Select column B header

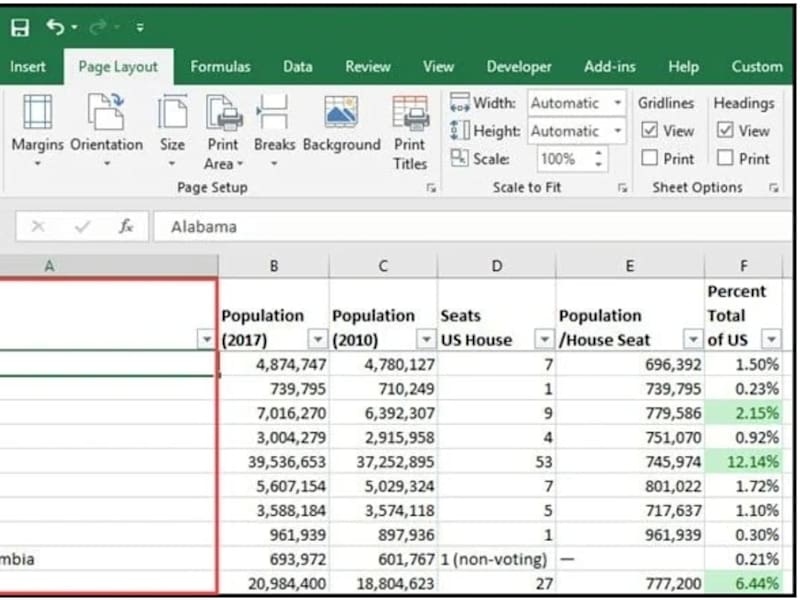click(274, 266)
